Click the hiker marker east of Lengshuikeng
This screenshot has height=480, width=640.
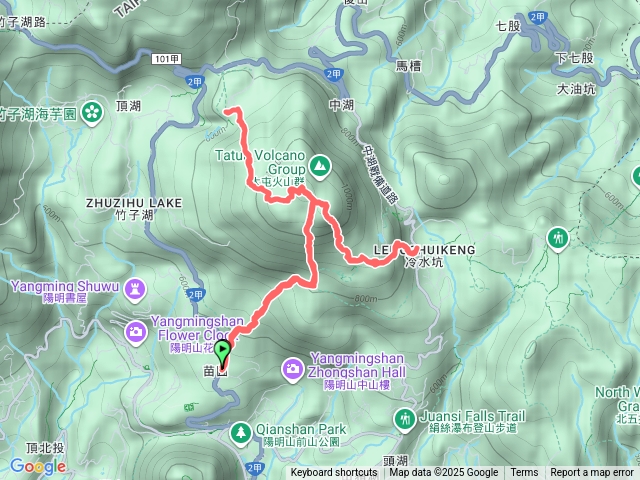pyautogui.click(x=558, y=239)
